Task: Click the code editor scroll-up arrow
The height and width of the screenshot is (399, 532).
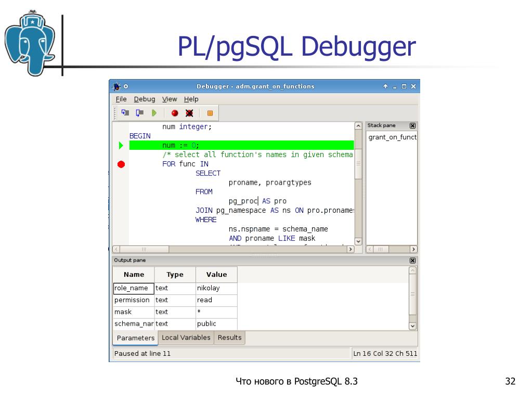Action: point(358,126)
